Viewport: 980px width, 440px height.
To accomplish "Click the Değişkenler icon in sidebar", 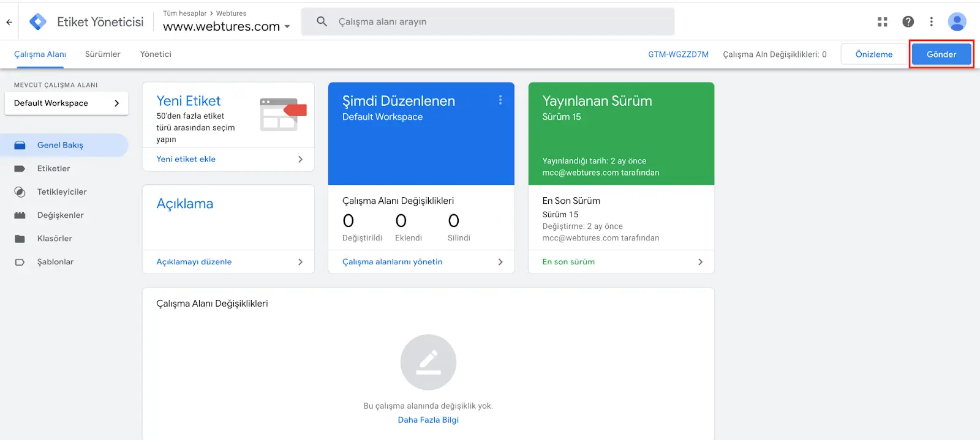I will click(x=20, y=215).
